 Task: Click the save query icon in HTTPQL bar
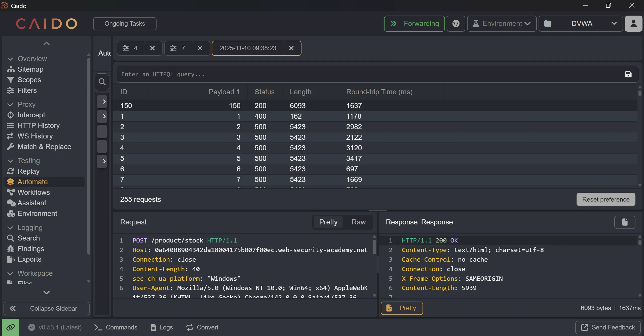[x=628, y=74]
